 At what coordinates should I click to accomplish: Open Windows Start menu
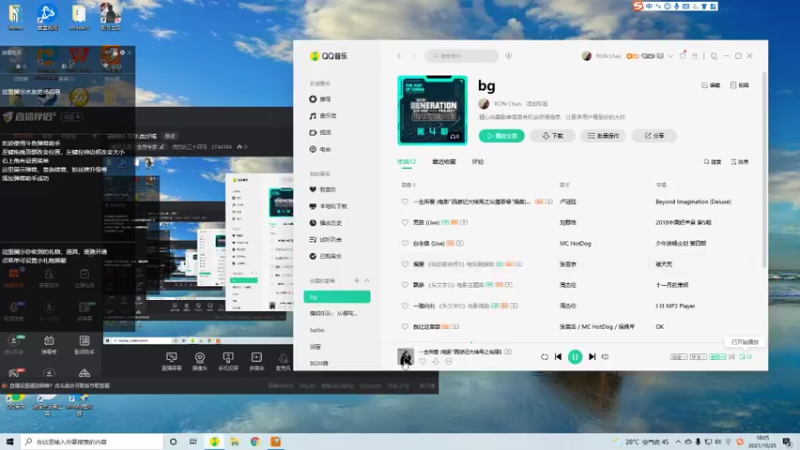pos(10,441)
